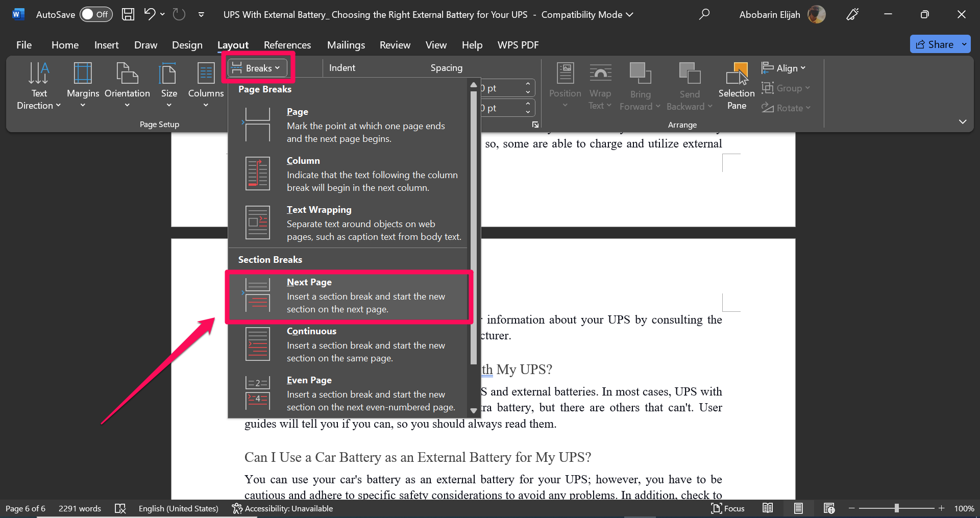Click the proofing errors icon
The height and width of the screenshot is (518, 980).
click(x=120, y=508)
